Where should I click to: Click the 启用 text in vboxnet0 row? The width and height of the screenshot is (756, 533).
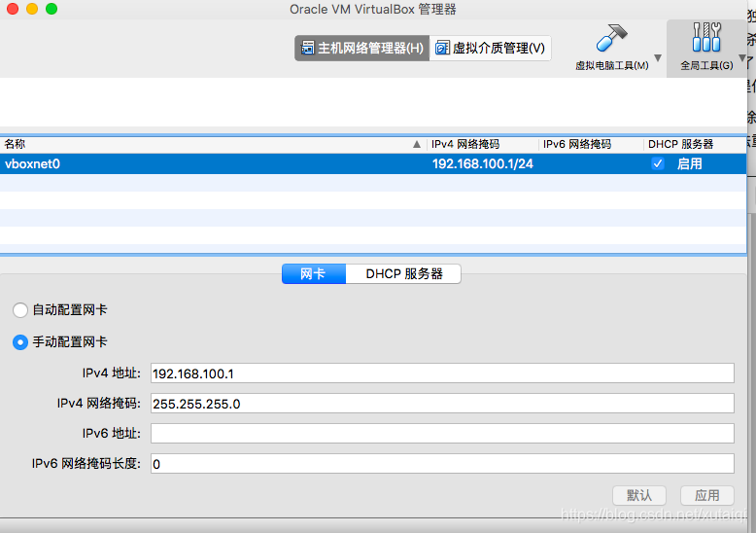tap(690, 163)
